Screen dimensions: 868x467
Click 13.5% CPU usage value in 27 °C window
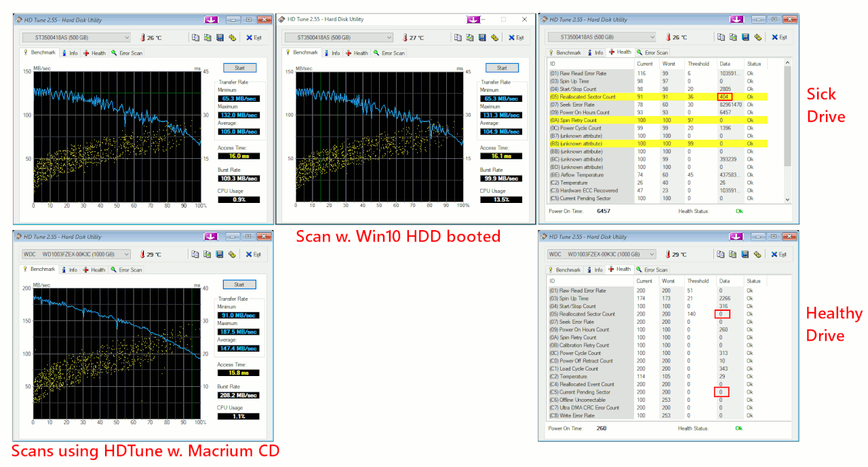tap(501, 200)
